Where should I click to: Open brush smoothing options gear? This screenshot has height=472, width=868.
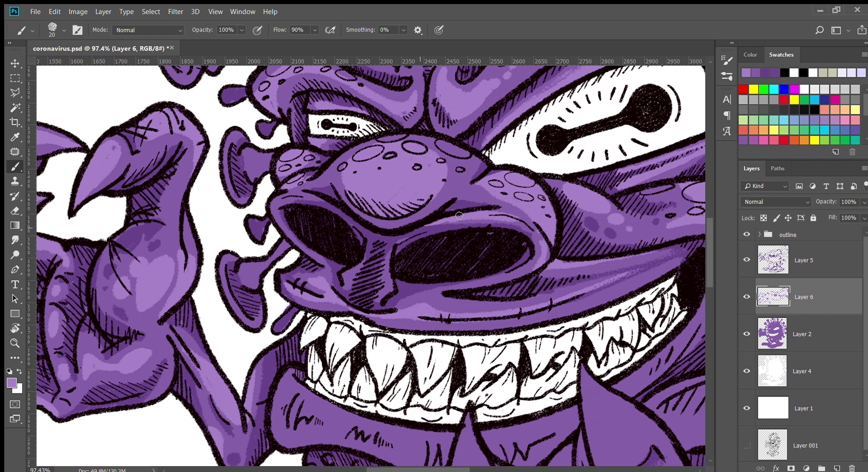click(418, 30)
